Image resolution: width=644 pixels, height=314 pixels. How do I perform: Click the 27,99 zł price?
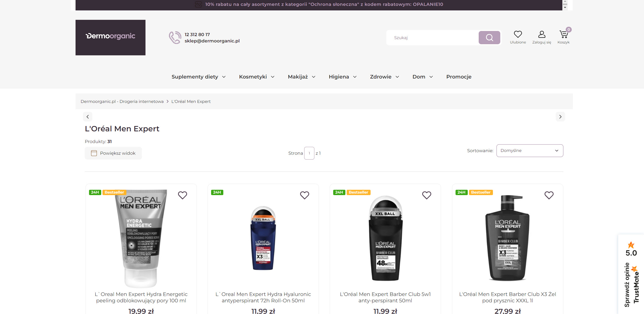point(508,311)
